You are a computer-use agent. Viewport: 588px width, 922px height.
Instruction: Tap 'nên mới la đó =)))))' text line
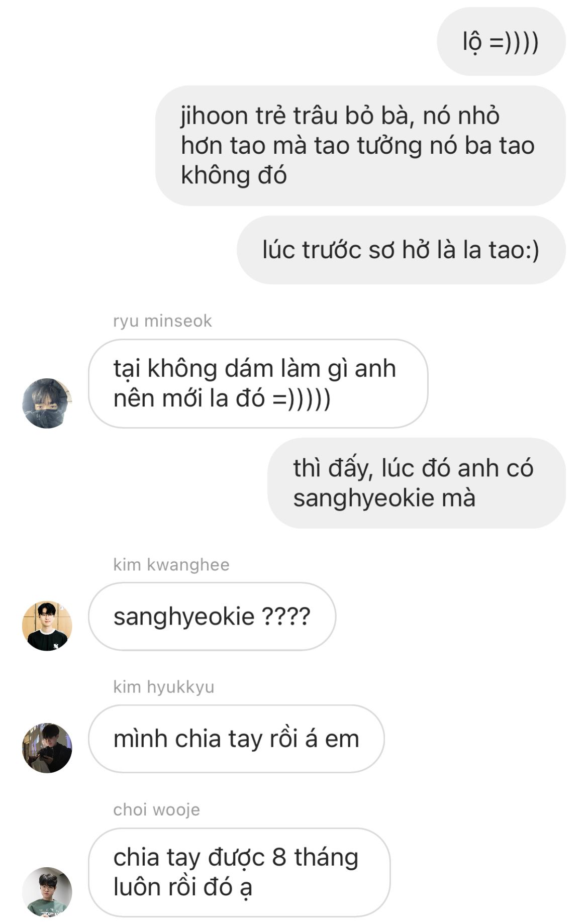click(222, 398)
